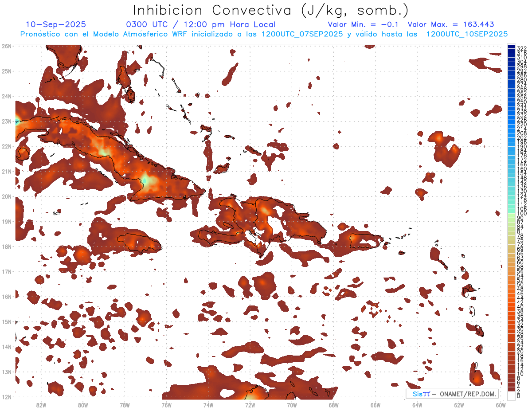The width and height of the screenshot is (532, 411).
Task: Click the longitude label '60W'
Action: 501,405
